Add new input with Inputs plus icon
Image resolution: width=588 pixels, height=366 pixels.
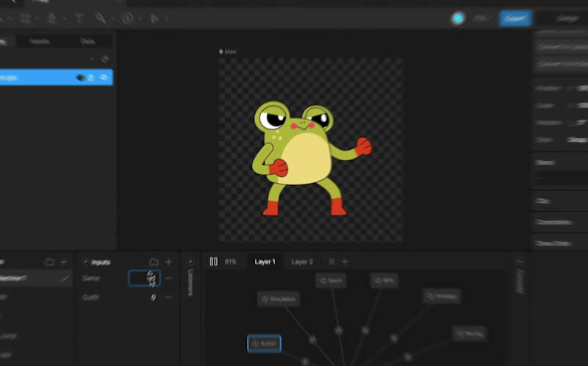point(168,262)
